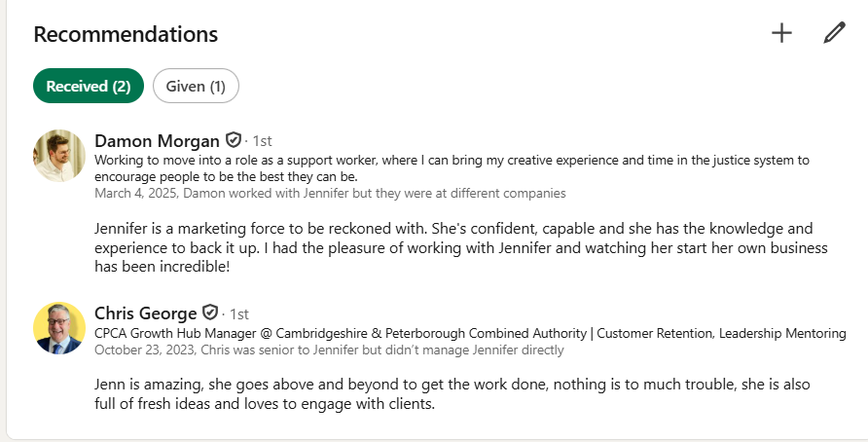Click Damon's recommendation text about marketing force

point(461,247)
